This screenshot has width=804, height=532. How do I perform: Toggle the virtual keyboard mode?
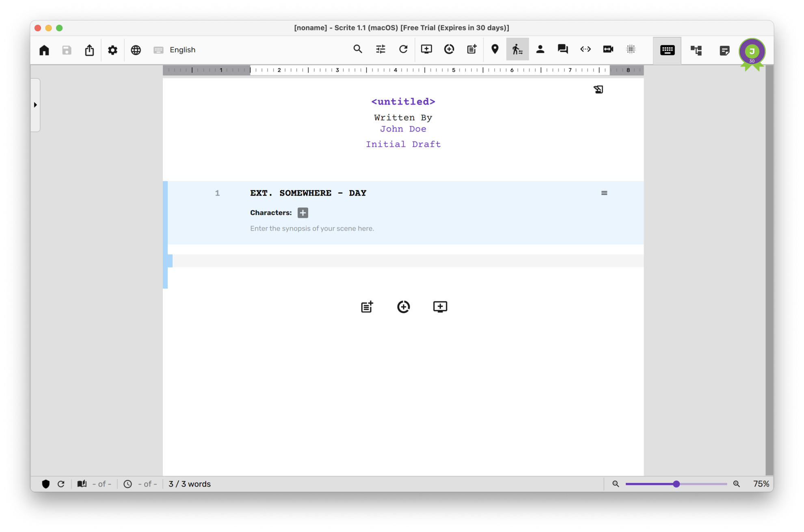pos(667,50)
